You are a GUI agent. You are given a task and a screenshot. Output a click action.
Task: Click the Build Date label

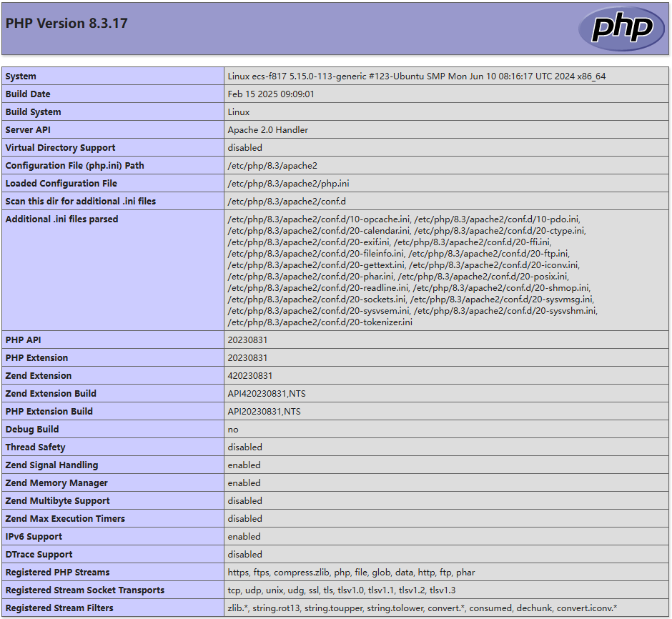coord(28,94)
